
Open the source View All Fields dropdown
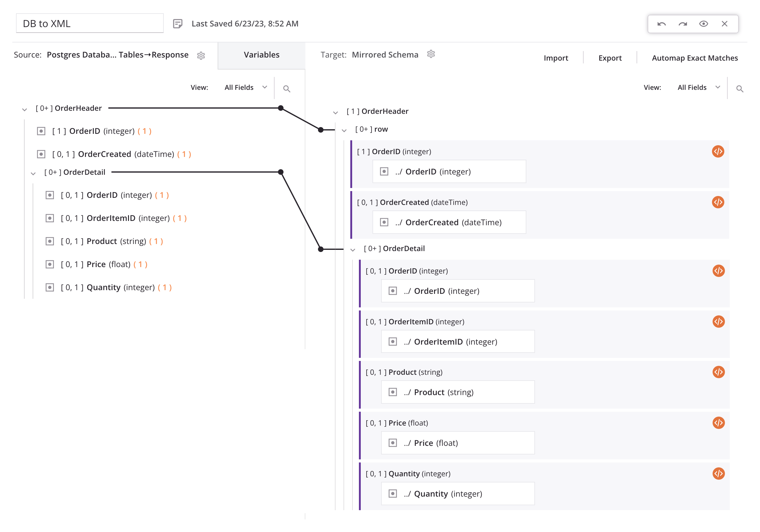(245, 87)
